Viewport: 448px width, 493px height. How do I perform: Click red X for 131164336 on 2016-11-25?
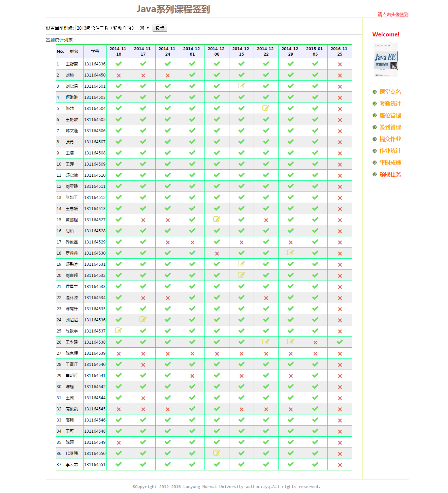340,64
